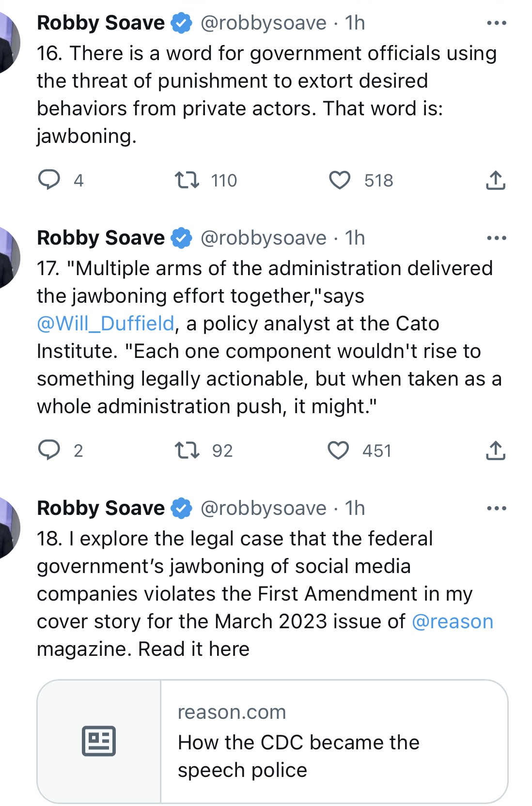The height and width of the screenshot is (806, 532).
Task: Open the @reason magazine mention link
Action: pos(453,621)
